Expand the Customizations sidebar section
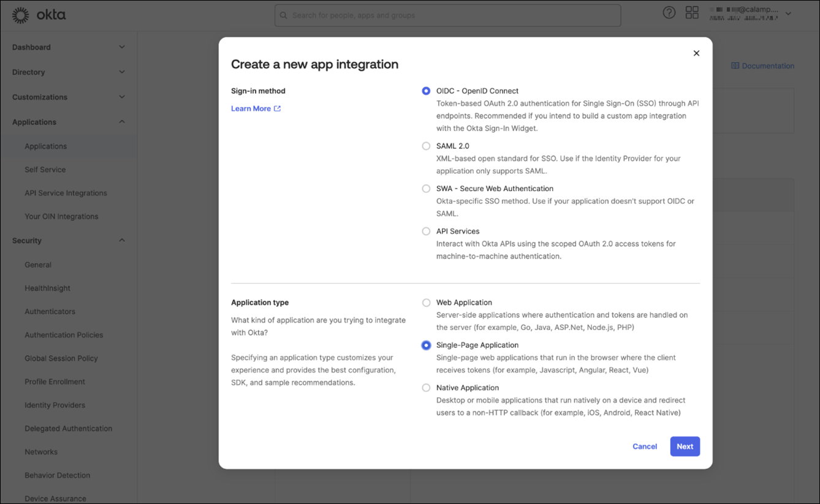The height and width of the screenshot is (504, 820). [69, 97]
